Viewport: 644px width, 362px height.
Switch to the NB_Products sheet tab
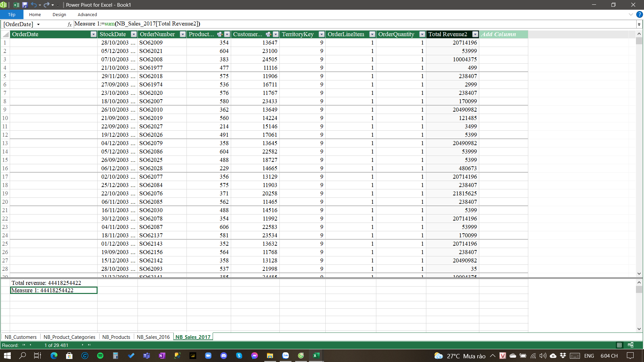(116, 337)
